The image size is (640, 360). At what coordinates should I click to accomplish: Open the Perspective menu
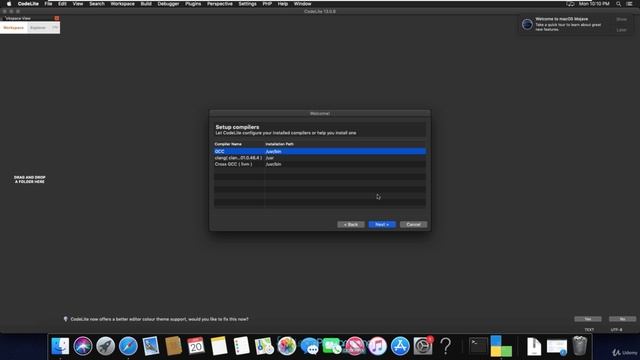tap(220, 4)
